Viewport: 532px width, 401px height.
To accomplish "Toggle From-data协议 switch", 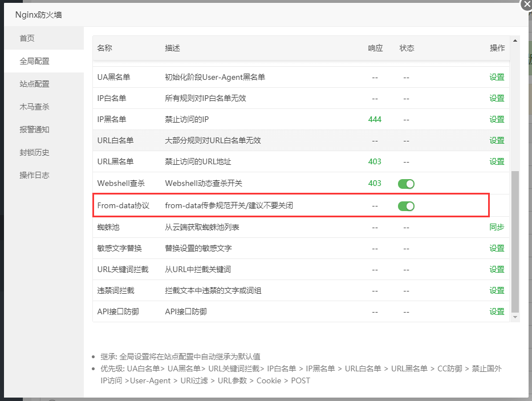I will click(406, 206).
